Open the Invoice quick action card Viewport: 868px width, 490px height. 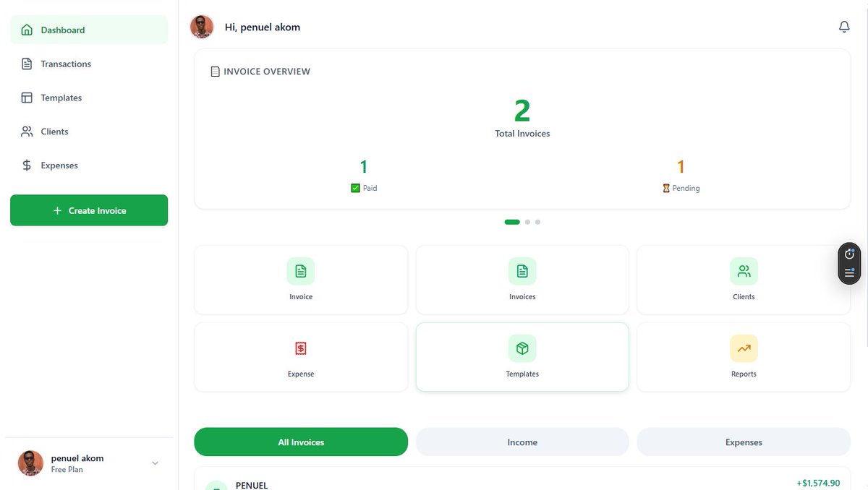301,280
